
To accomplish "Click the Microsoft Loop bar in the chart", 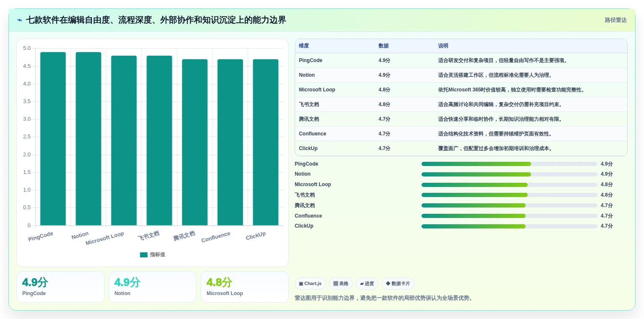I will pos(124,140).
